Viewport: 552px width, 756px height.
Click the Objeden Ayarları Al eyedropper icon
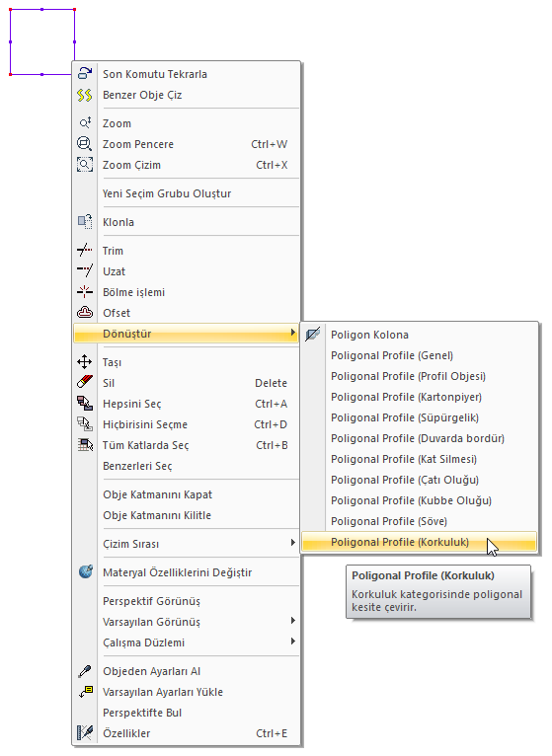[85, 671]
